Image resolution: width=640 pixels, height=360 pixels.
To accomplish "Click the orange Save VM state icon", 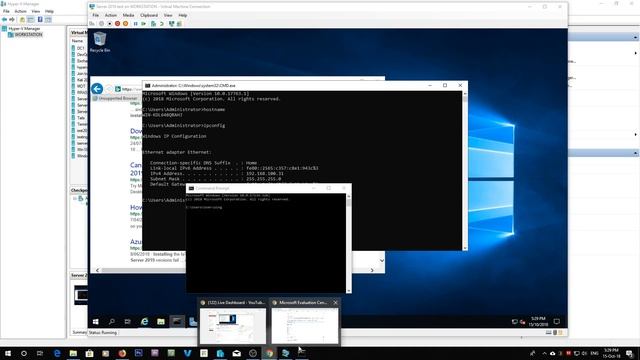I will [x=125, y=24].
